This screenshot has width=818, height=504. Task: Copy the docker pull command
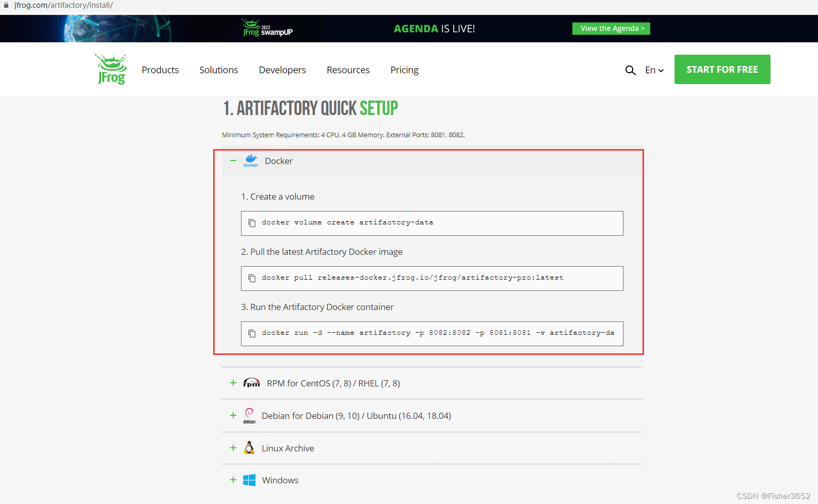(x=252, y=278)
